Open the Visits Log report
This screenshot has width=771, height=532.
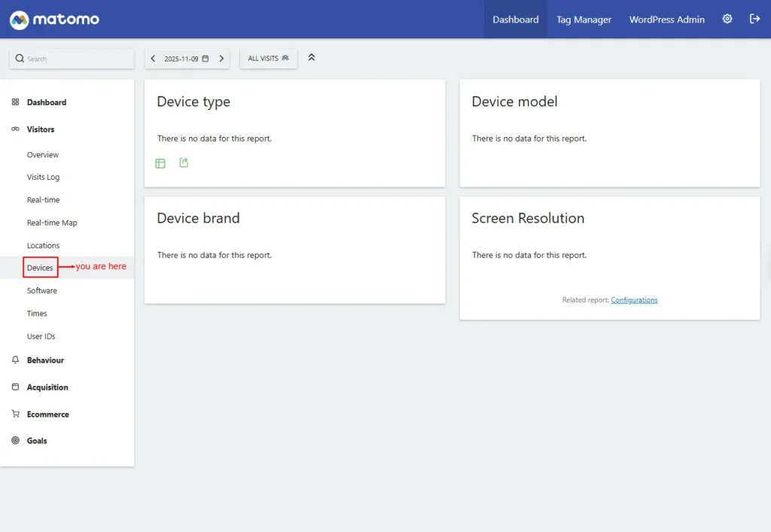tap(43, 178)
